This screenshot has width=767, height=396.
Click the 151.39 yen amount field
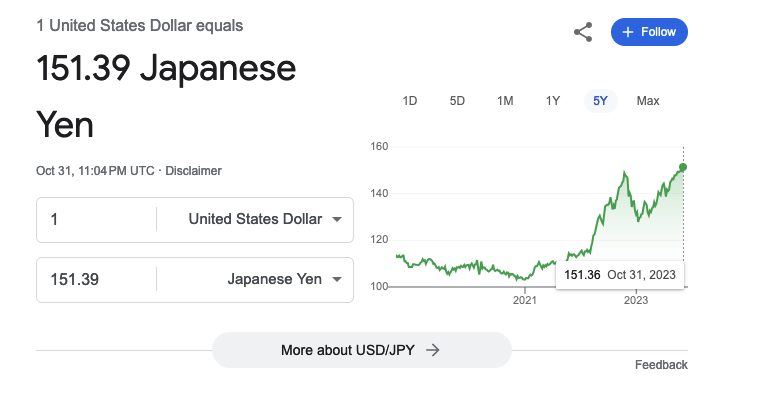coord(96,280)
